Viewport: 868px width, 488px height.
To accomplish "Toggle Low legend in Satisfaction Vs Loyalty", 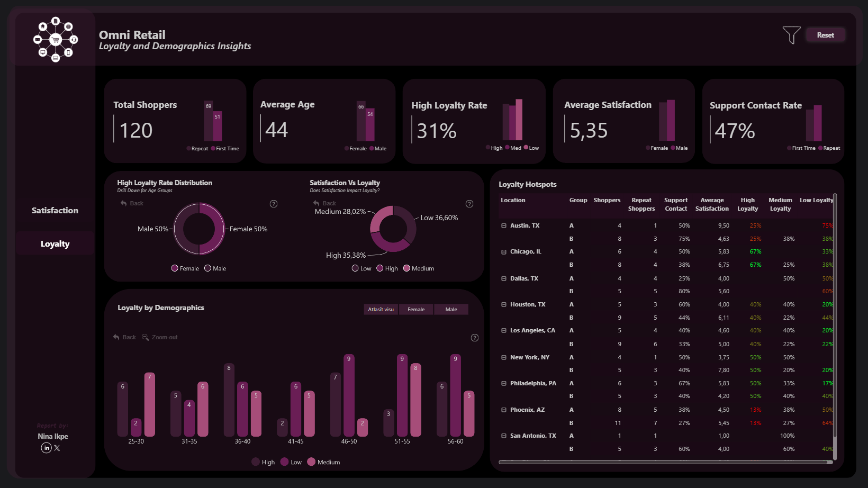I will tap(361, 268).
